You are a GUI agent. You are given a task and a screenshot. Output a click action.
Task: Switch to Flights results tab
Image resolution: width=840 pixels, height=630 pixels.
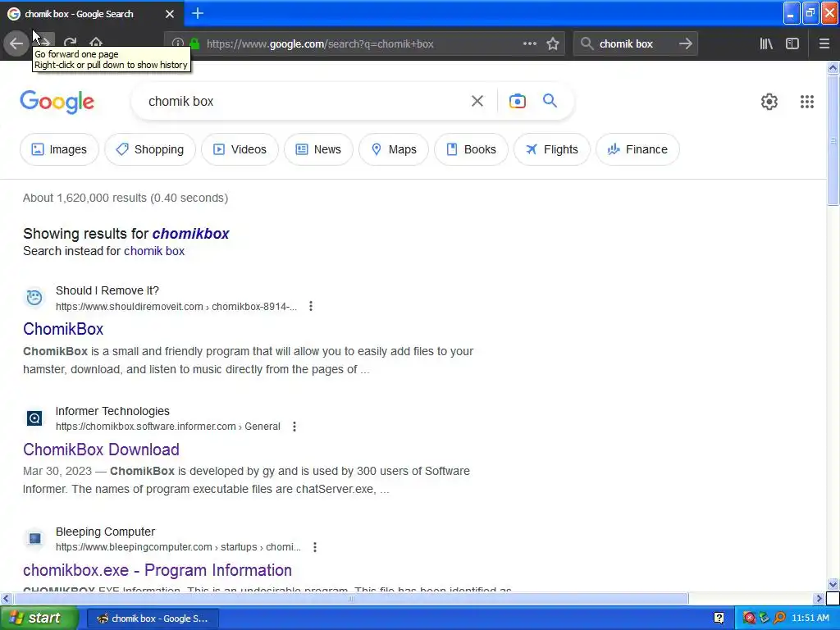coord(552,149)
